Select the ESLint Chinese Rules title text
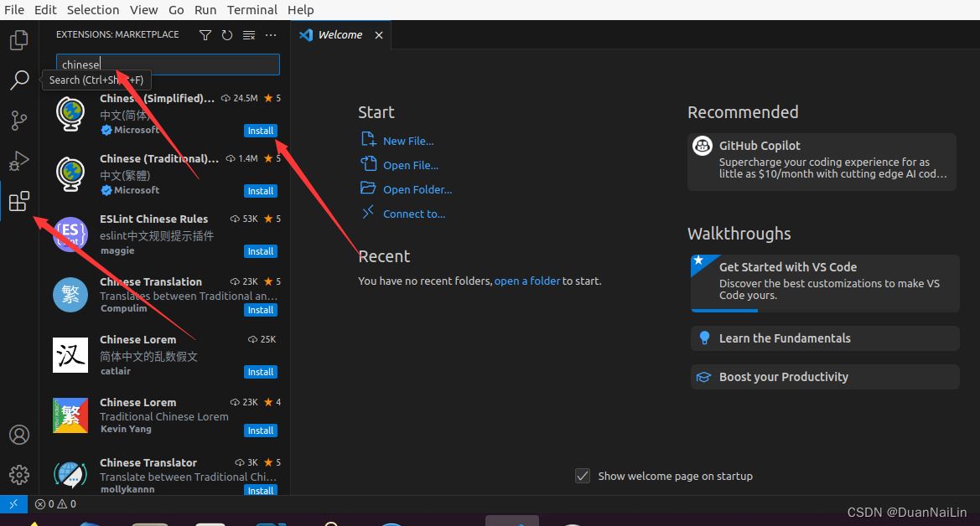This screenshot has width=980, height=526. point(153,219)
